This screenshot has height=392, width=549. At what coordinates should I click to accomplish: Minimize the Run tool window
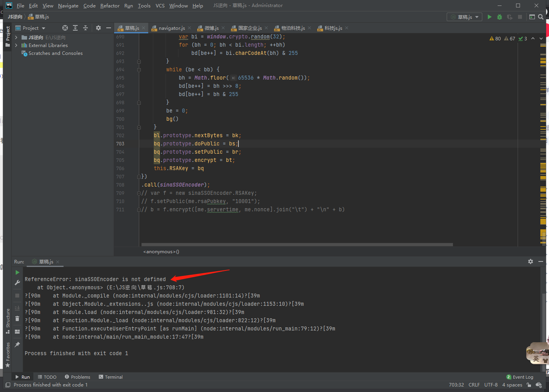point(541,261)
